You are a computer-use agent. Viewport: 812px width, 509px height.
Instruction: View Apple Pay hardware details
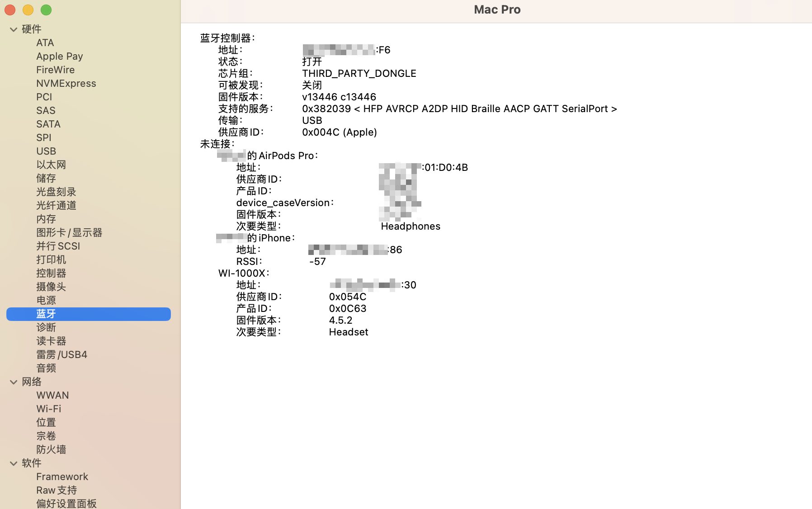tap(59, 56)
